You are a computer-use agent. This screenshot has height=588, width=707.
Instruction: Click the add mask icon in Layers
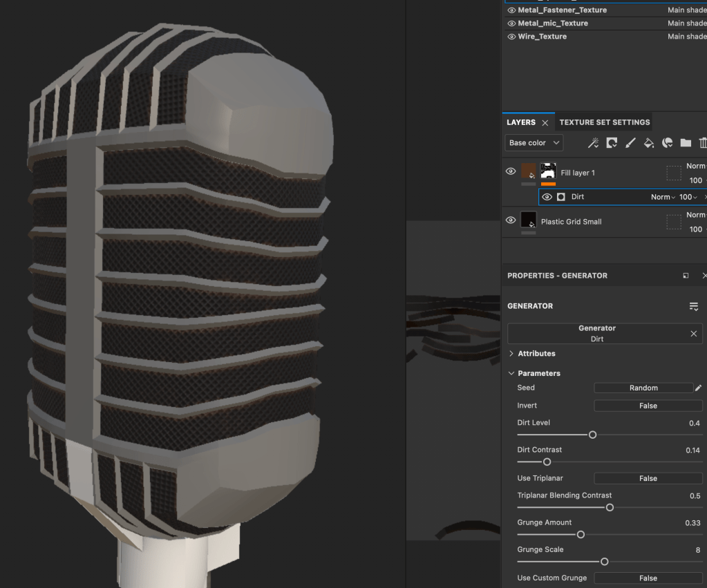(612, 143)
